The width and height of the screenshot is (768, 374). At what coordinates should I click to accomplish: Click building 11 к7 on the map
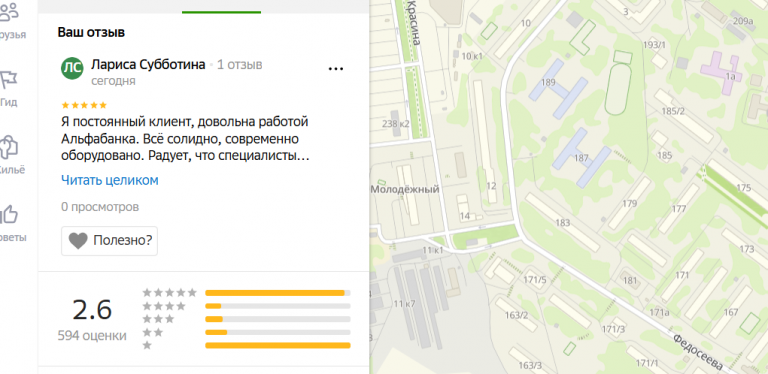405,304
